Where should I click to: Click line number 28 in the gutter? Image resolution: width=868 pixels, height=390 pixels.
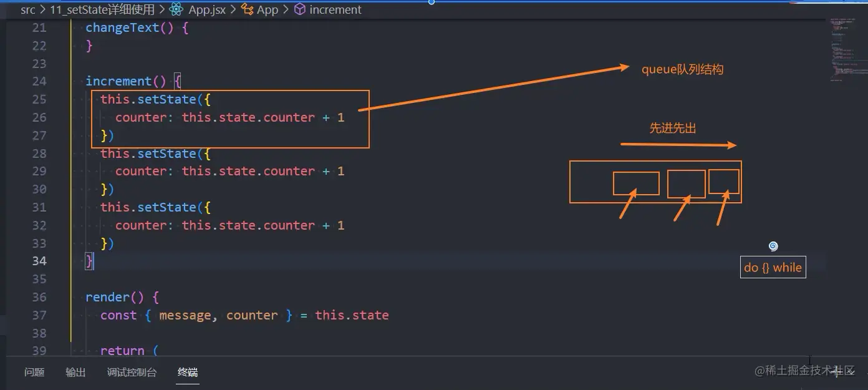pos(39,154)
